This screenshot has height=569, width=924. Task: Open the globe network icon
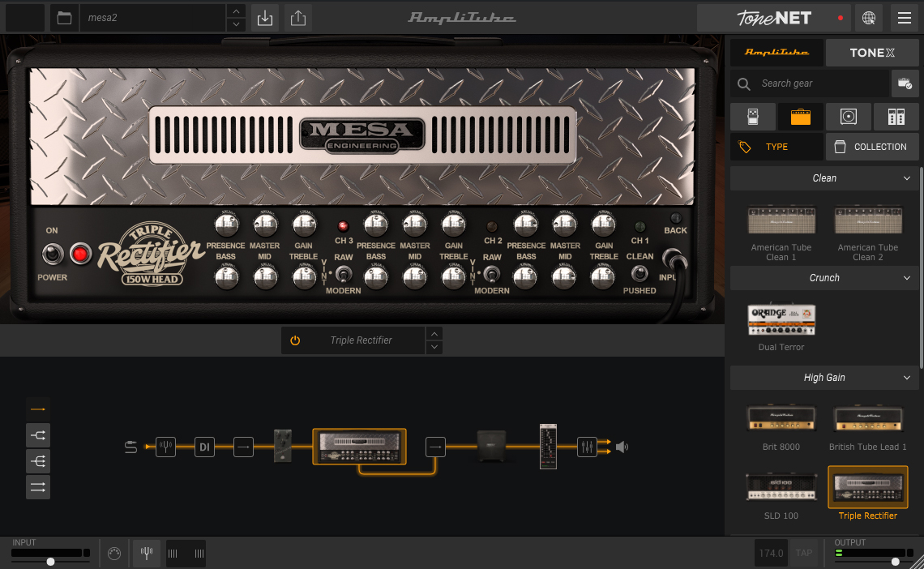[869, 17]
